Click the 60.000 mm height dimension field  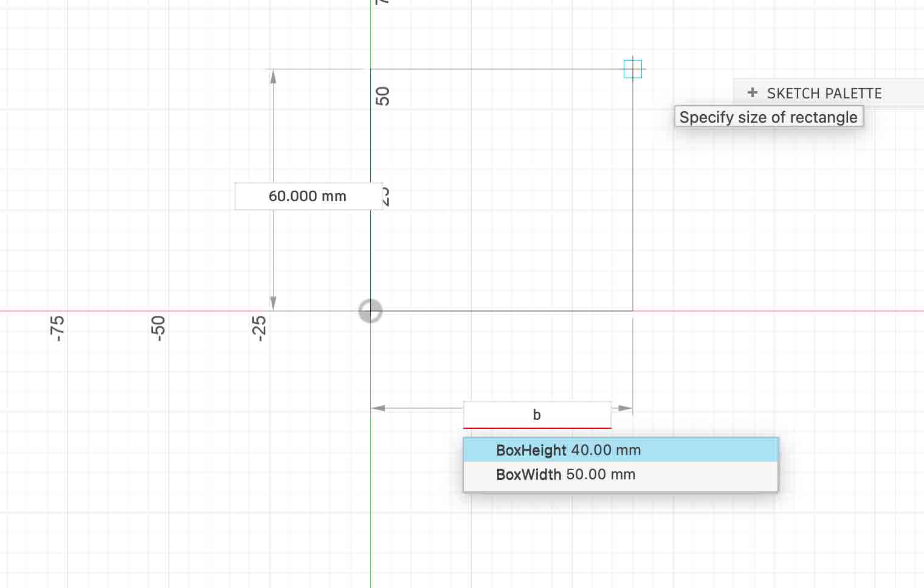[309, 196]
